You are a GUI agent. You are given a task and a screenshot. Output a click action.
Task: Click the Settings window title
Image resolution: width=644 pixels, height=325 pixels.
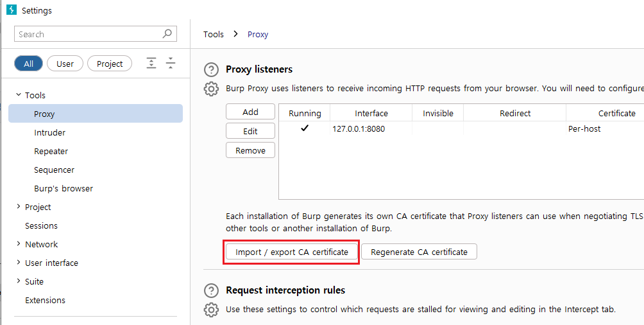[37, 11]
